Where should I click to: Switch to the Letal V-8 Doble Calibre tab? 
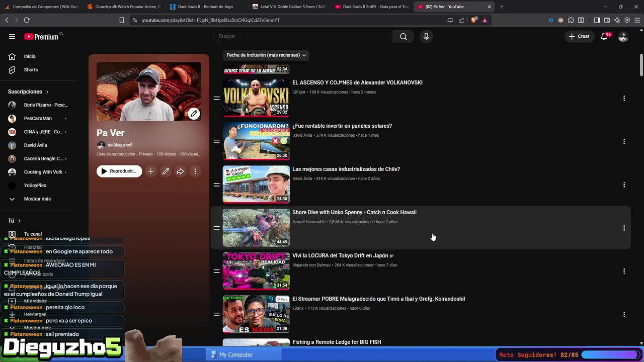pyautogui.click(x=289, y=7)
